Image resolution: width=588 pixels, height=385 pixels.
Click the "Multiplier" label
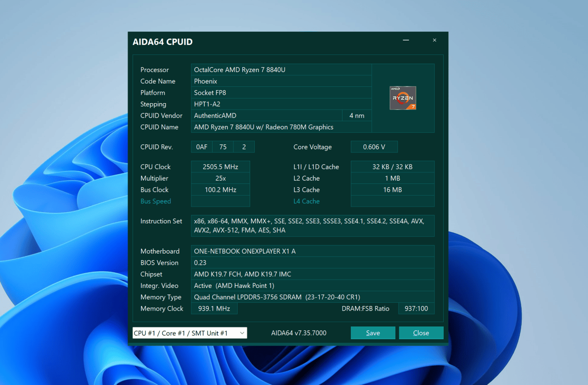pos(155,178)
